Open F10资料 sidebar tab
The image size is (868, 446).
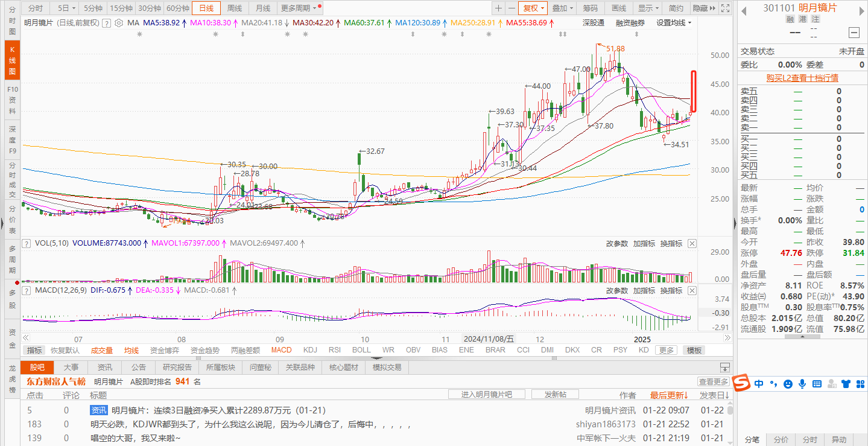(x=12, y=100)
